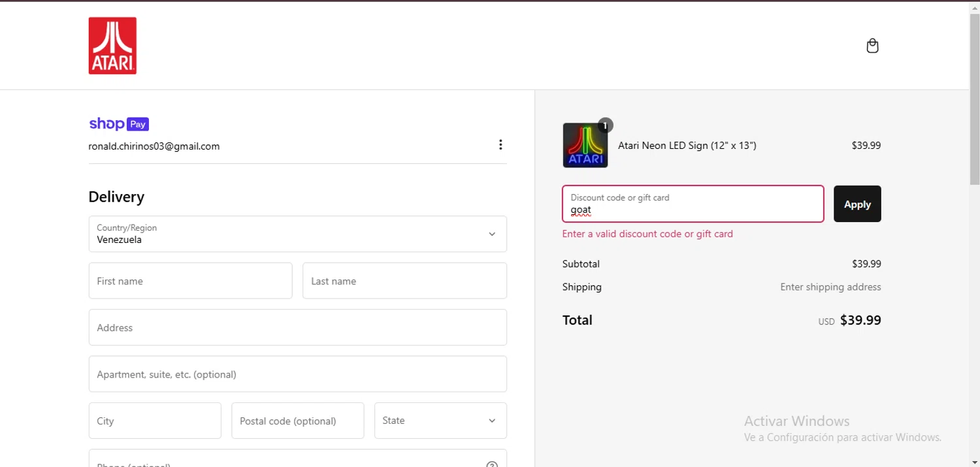Click the Subtotal label

pyautogui.click(x=581, y=264)
